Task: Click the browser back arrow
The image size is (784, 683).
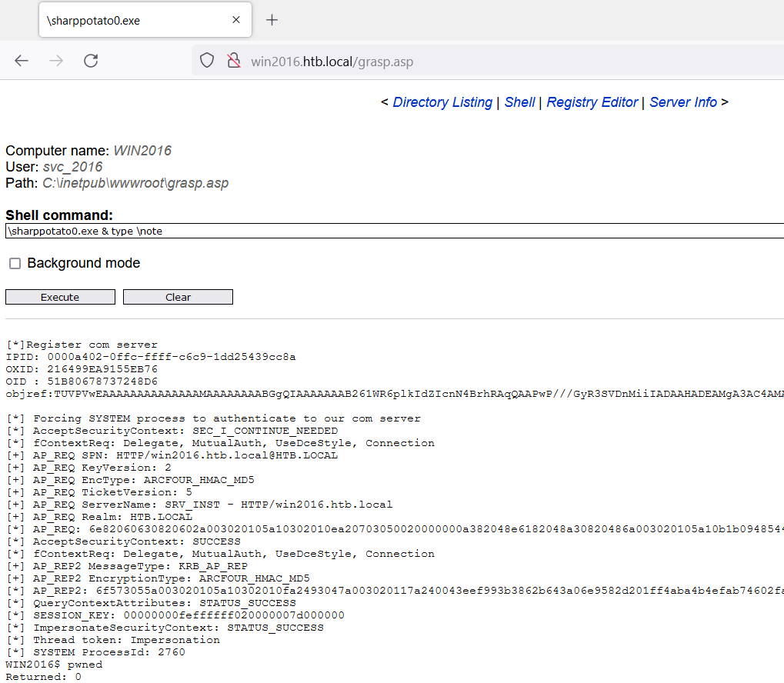Action: pos(22,61)
